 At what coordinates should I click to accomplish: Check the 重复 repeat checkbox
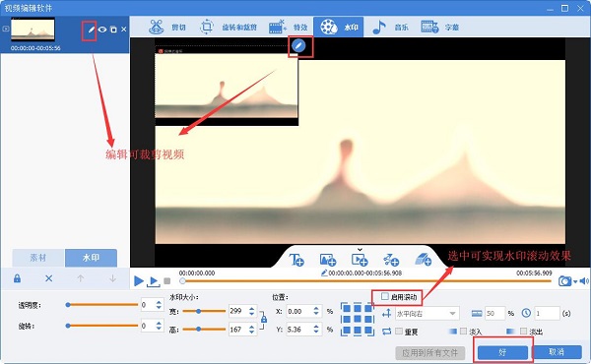pyautogui.click(x=399, y=331)
